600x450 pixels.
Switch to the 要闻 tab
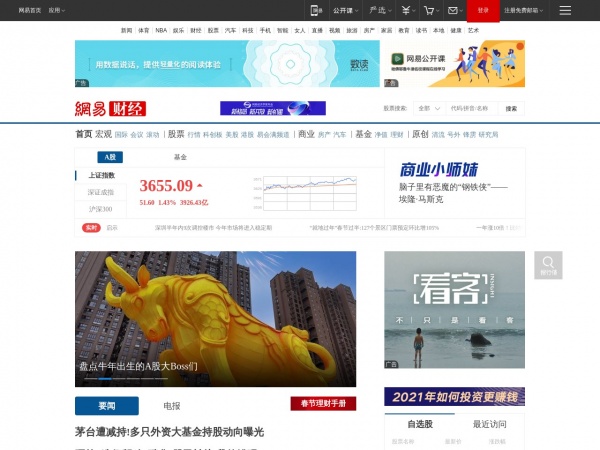pos(107,406)
